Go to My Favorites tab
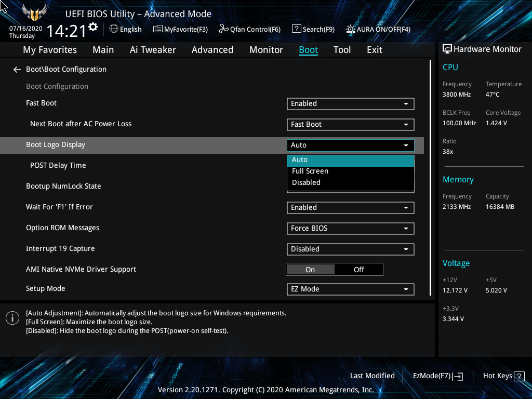The image size is (532, 399). pos(50,50)
